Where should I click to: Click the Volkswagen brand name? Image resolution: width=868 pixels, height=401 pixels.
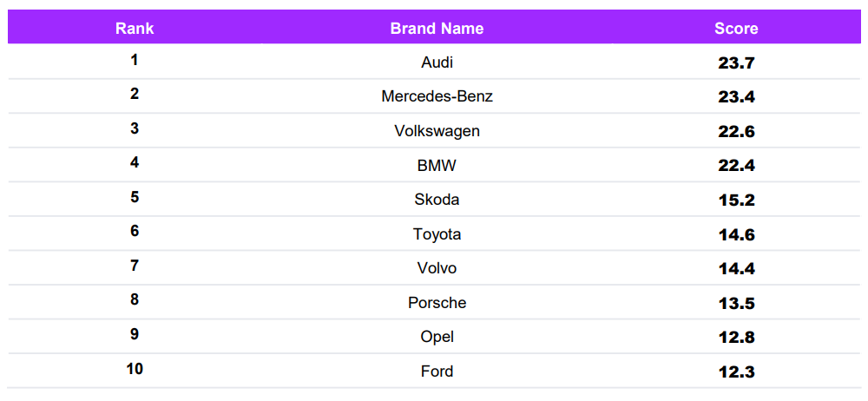(x=437, y=131)
